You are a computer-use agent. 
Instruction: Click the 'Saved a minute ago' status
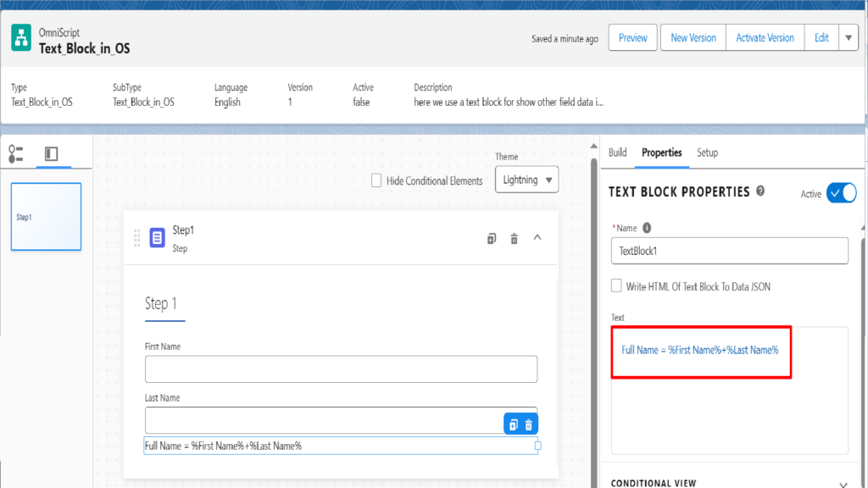565,39
